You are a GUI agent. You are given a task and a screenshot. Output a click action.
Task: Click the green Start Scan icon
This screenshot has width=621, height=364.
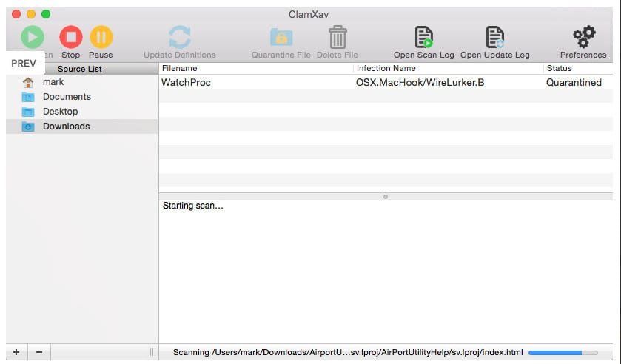pyautogui.click(x=32, y=37)
